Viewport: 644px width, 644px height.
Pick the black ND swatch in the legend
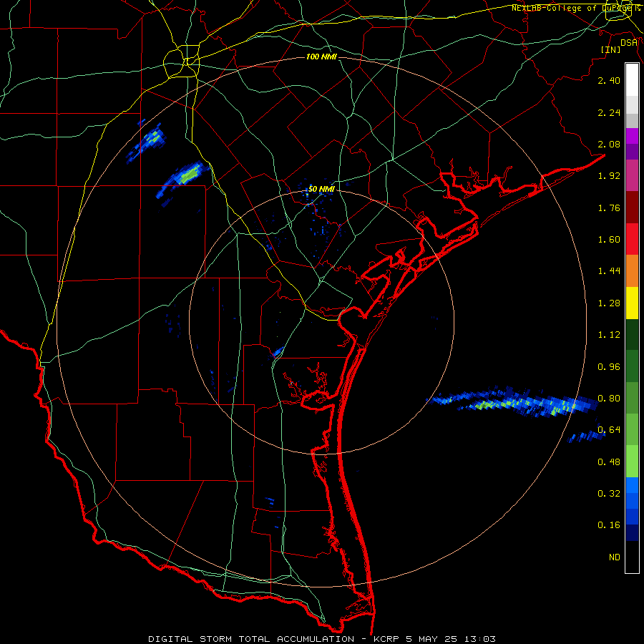pos(632,557)
